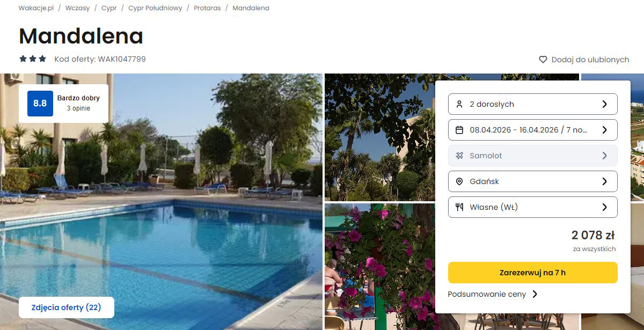This screenshot has height=330, width=644.
Task: Open the Własne (WŁ) board type chevron
Action: (605, 207)
